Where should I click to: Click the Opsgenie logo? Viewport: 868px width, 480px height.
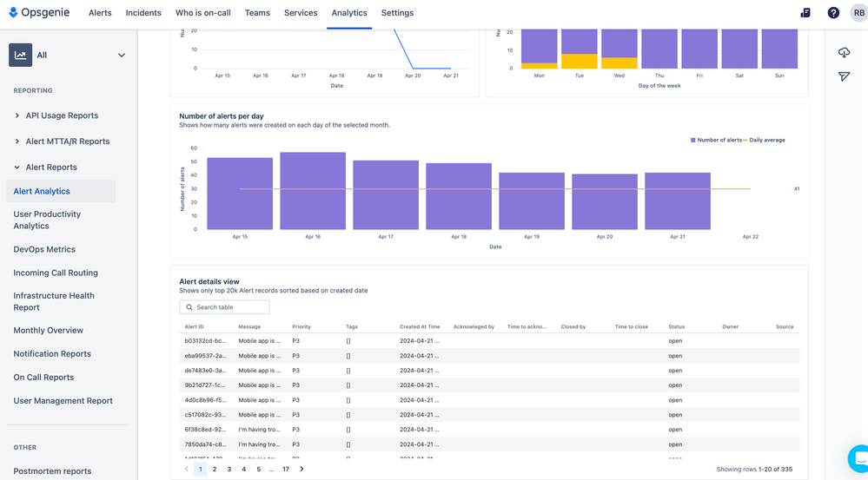41,13
